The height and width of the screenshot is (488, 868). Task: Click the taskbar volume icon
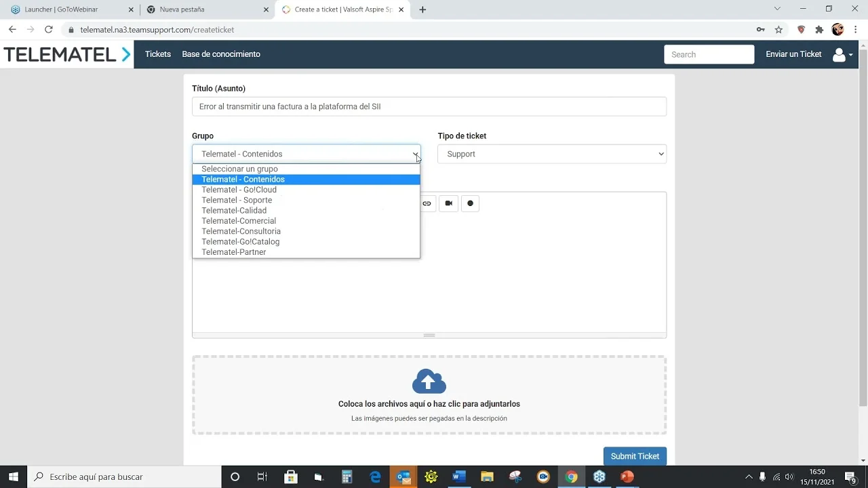789,476
